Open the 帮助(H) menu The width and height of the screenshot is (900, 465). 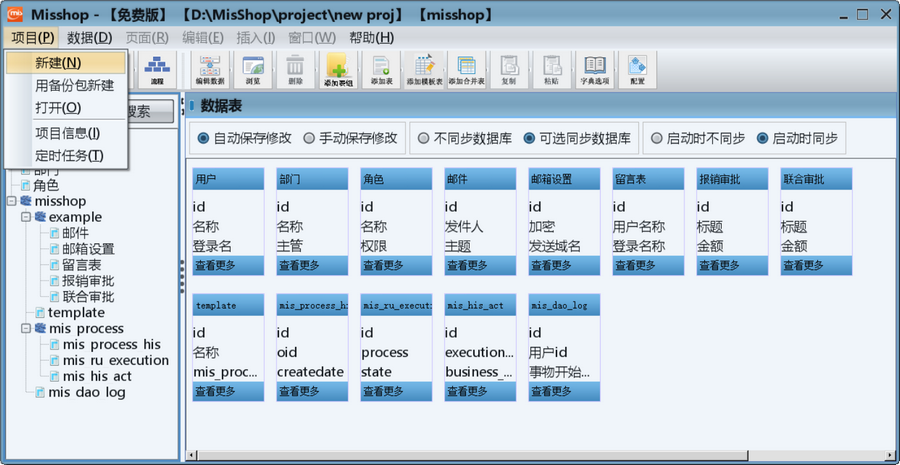pos(371,38)
